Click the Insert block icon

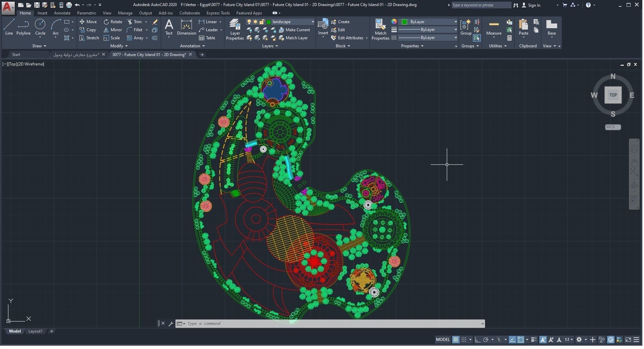coord(323,27)
